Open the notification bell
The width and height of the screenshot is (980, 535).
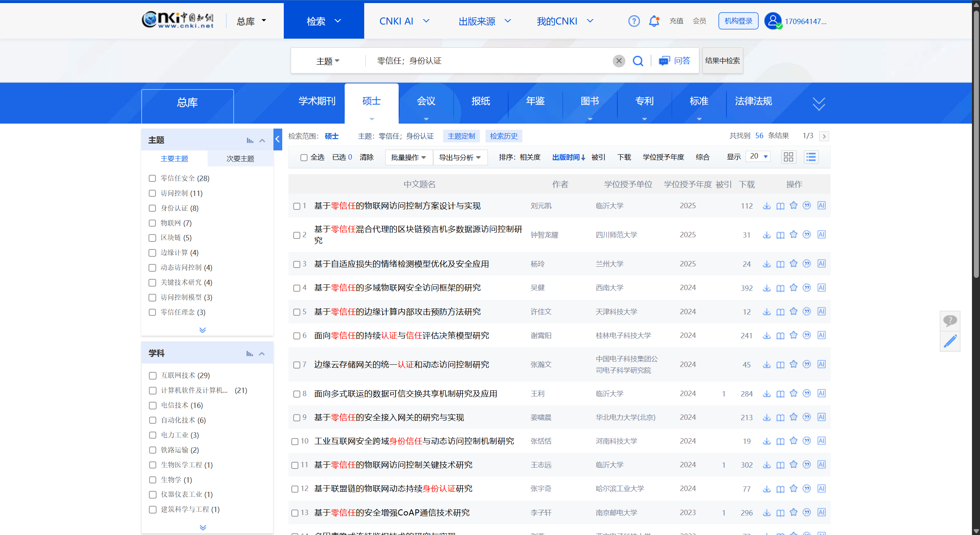point(654,21)
